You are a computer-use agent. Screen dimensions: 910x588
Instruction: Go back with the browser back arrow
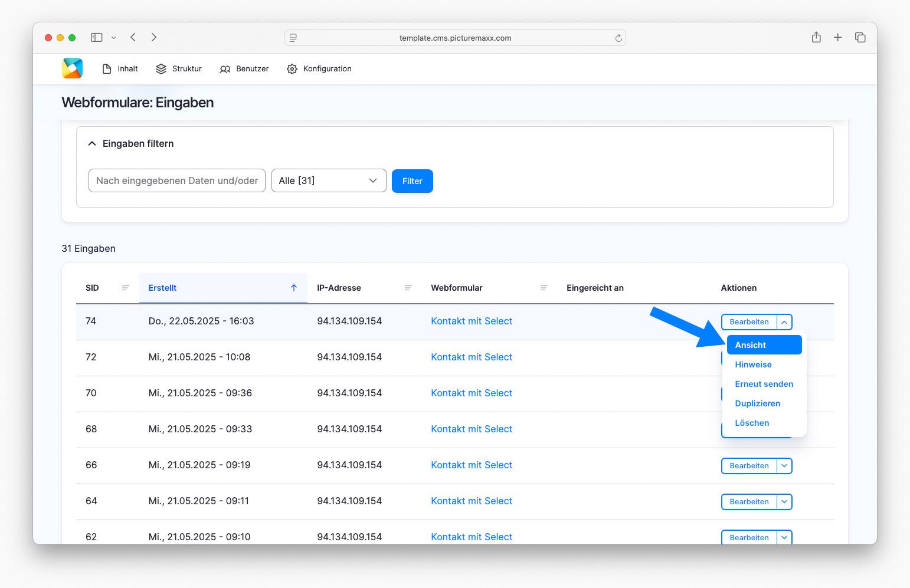(133, 37)
